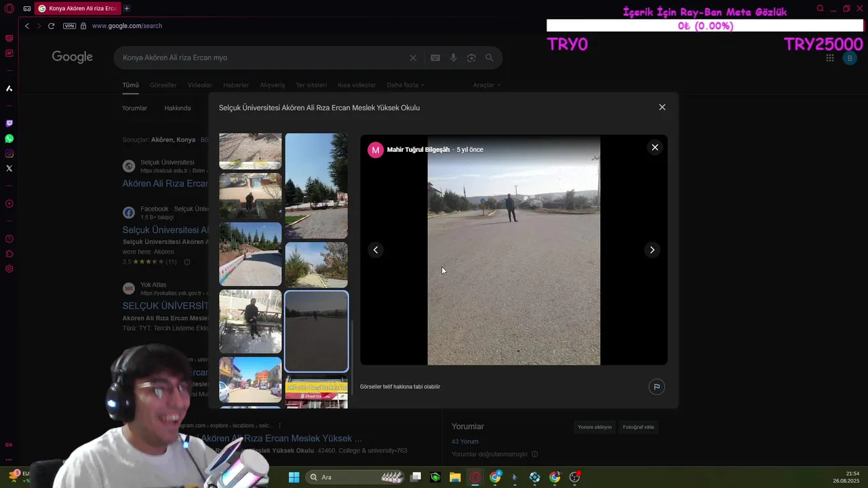Screen dimensions: 868x488
Task: Select the tall tree pathway thumbnail
Action: coord(316,186)
